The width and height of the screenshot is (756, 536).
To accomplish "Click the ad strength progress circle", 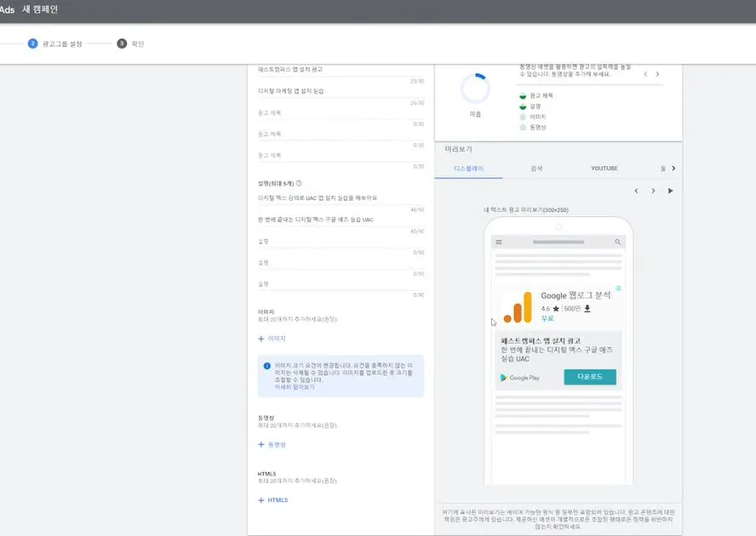I will click(475, 88).
